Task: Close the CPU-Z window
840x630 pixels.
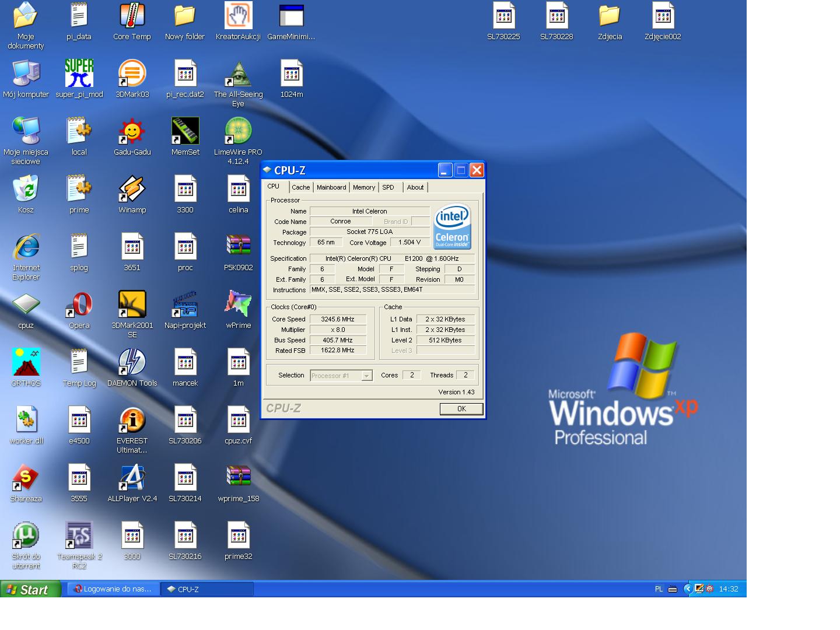Action: [477, 170]
